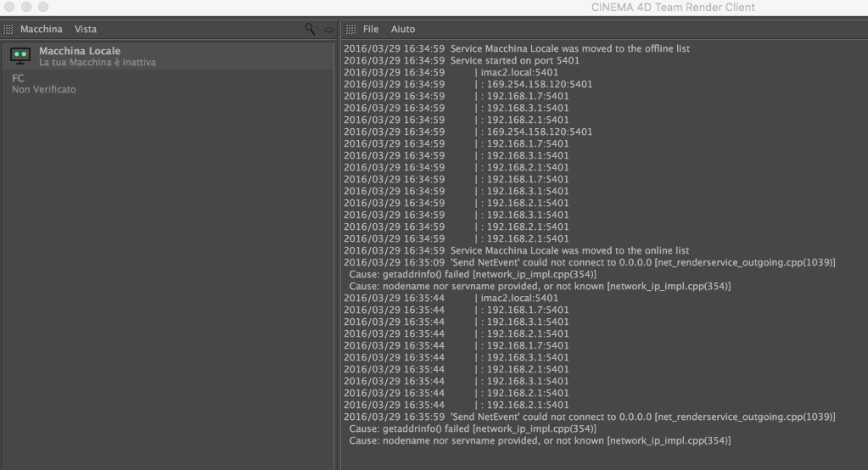Click the 16:35:59 'Send NetEvent' error line
The image size is (868, 470).
590,417
